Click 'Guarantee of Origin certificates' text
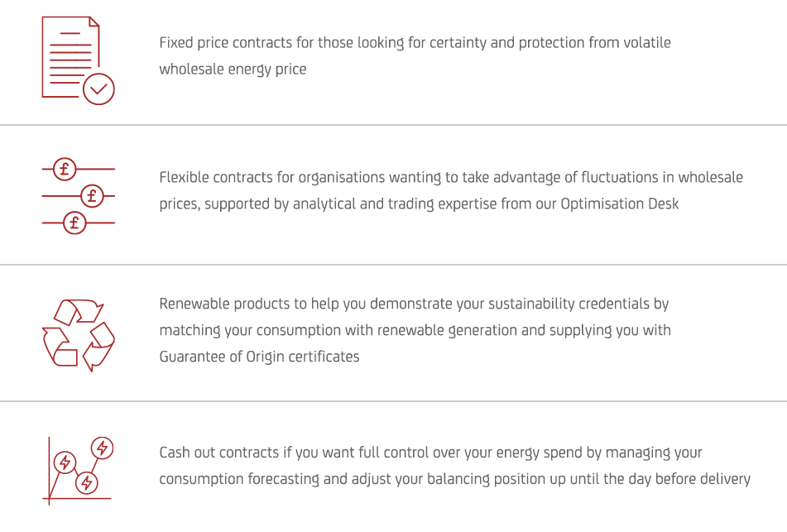 [x=259, y=357]
